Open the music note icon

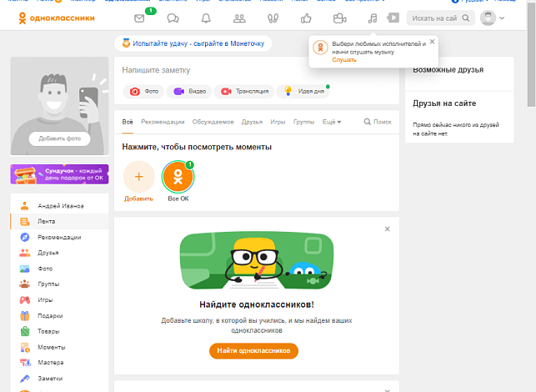[x=373, y=18]
